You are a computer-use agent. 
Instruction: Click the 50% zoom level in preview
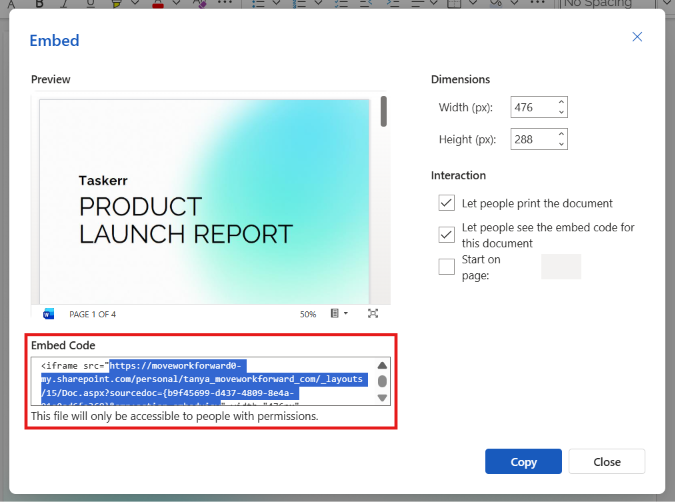click(308, 314)
